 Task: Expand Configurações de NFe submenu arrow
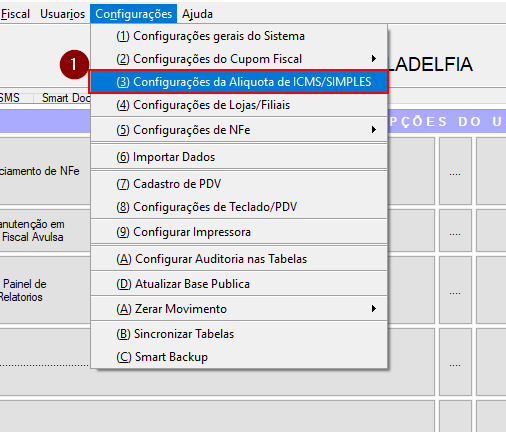[374, 130]
